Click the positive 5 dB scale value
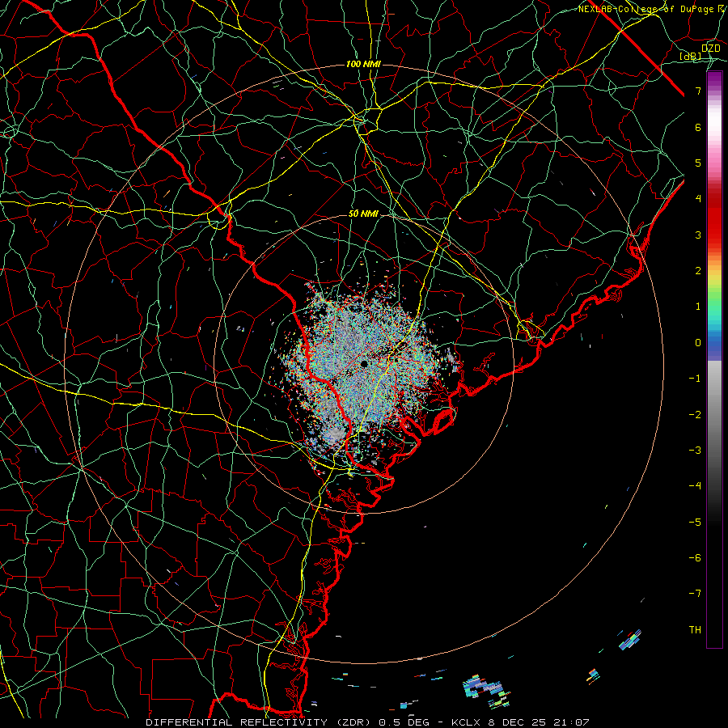The width and height of the screenshot is (728, 728). 698,163
